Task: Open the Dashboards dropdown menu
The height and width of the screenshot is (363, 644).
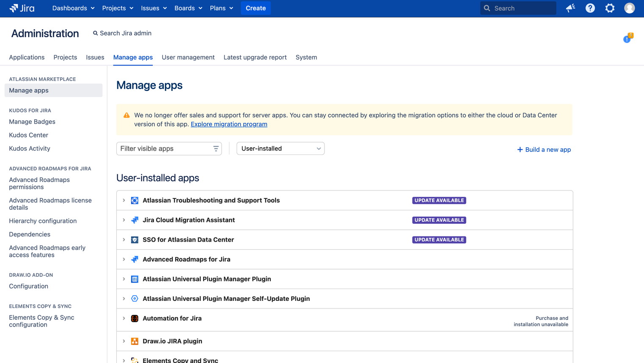Action: (73, 8)
